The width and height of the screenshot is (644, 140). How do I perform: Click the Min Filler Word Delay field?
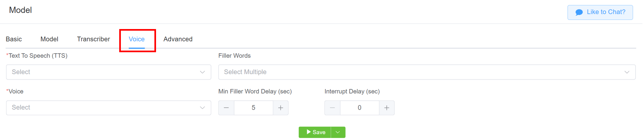pyautogui.click(x=253, y=108)
